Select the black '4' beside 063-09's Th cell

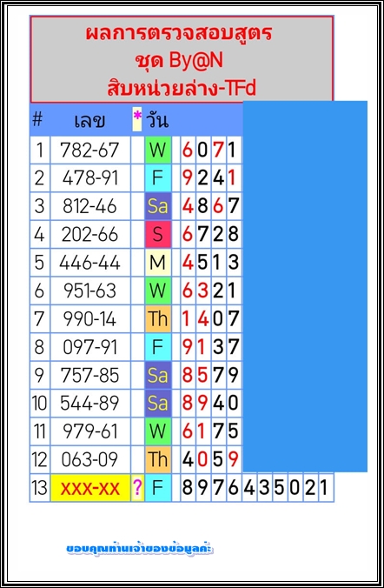tap(188, 460)
